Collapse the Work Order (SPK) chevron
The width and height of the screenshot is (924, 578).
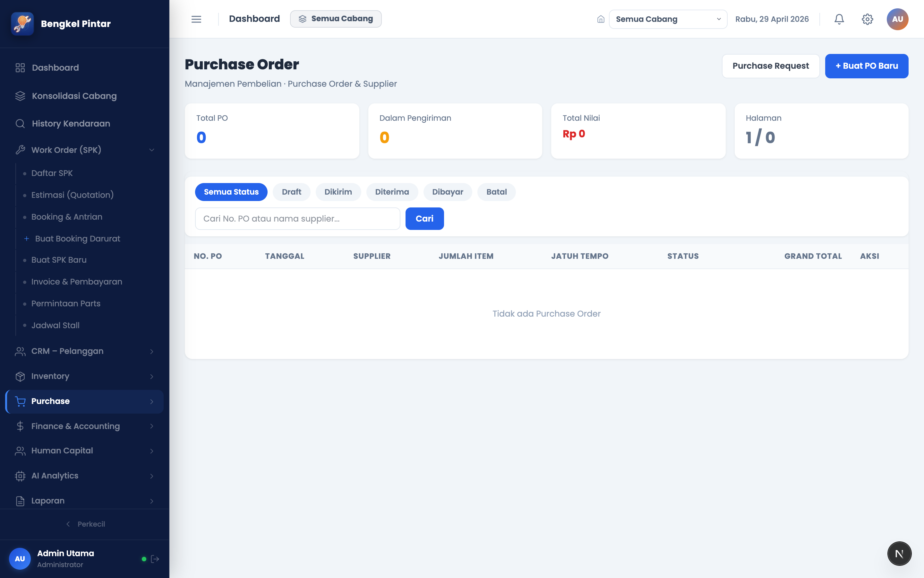pos(151,150)
